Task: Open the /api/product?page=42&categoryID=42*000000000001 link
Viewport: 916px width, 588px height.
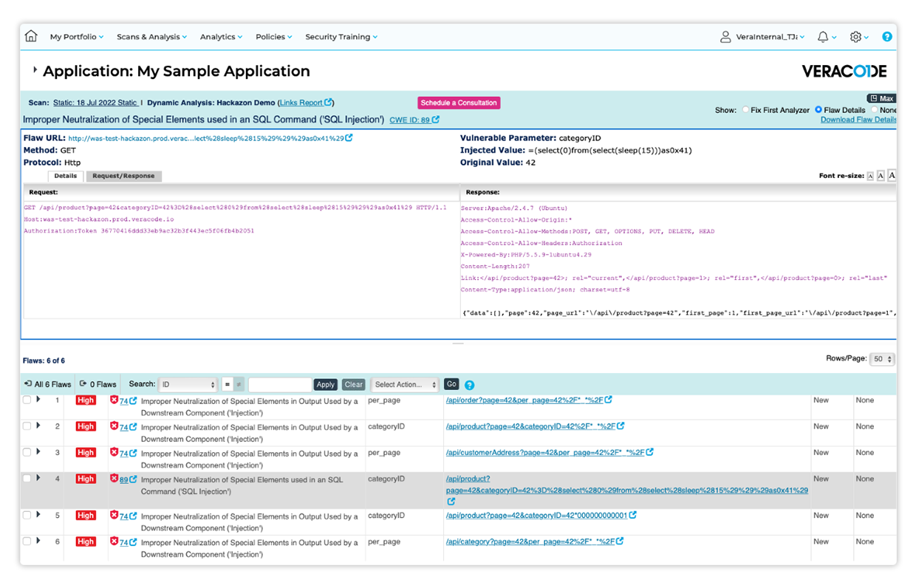Action: (x=536, y=515)
